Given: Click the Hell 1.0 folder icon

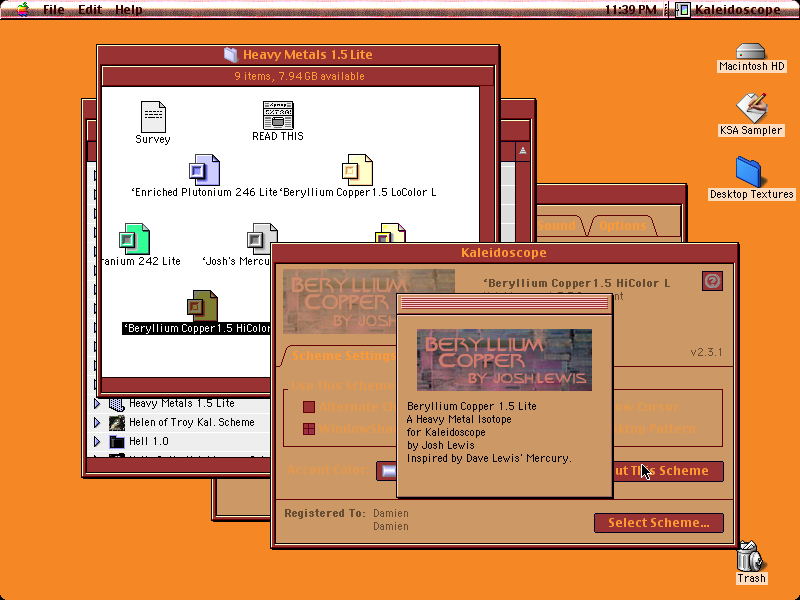Looking at the screenshot, I should (x=117, y=441).
